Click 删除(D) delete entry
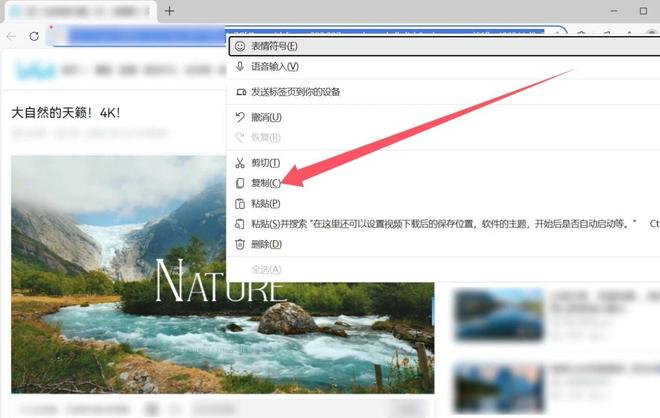 click(x=444, y=244)
